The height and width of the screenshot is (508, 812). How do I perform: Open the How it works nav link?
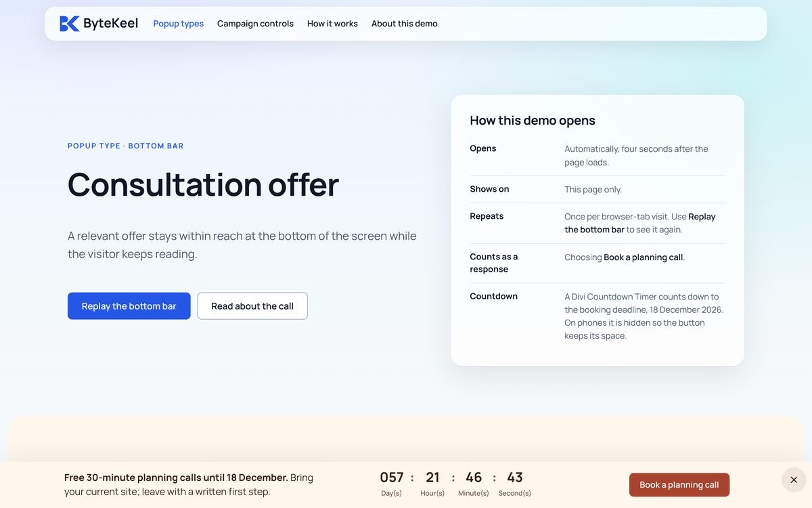[x=332, y=24]
